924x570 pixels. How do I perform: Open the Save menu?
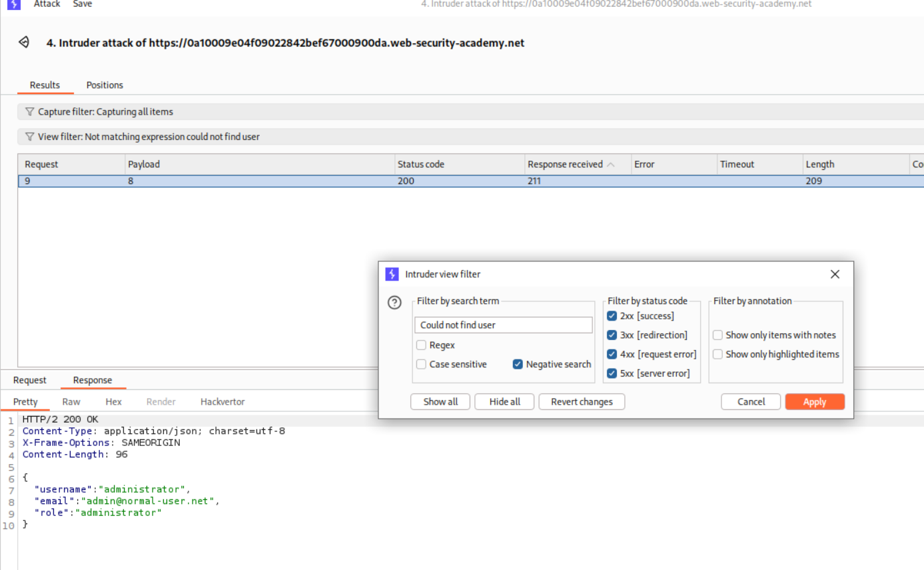[x=83, y=4]
